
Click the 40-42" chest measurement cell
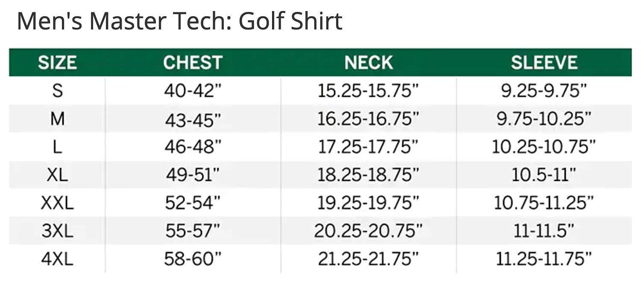pyautogui.click(x=193, y=91)
